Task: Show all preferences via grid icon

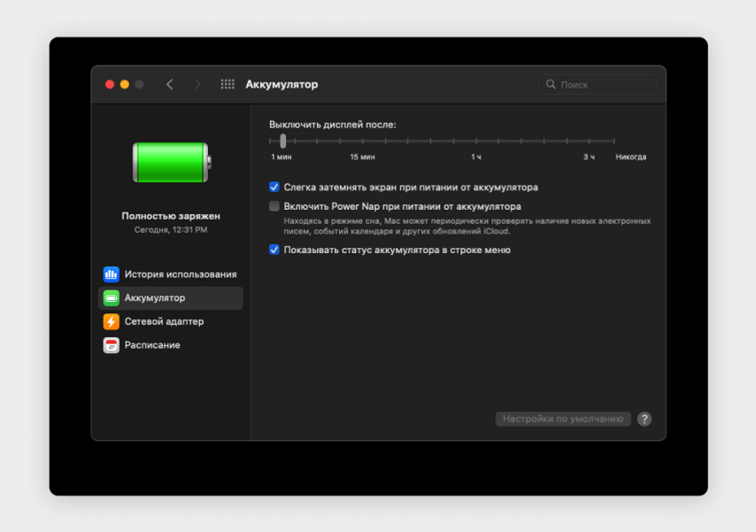Action: pyautogui.click(x=228, y=84)
